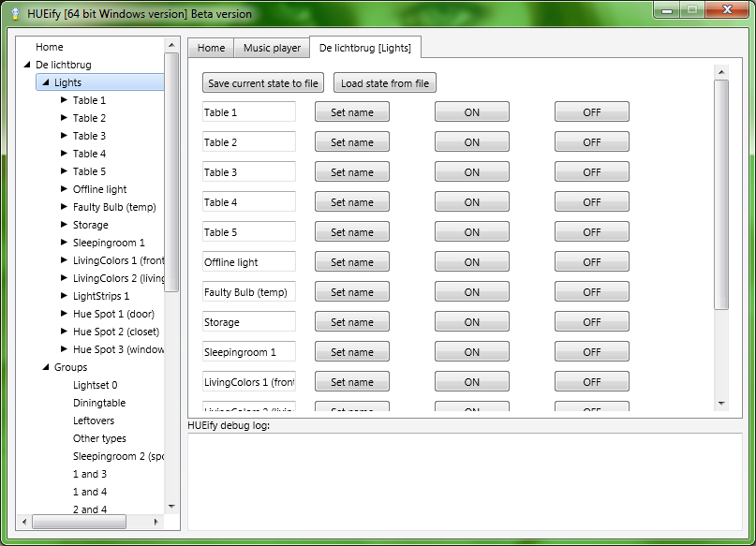Select LivingColors 1 tree item
The height and width of the screenshot is (546, 756).
tap(118, 260)
